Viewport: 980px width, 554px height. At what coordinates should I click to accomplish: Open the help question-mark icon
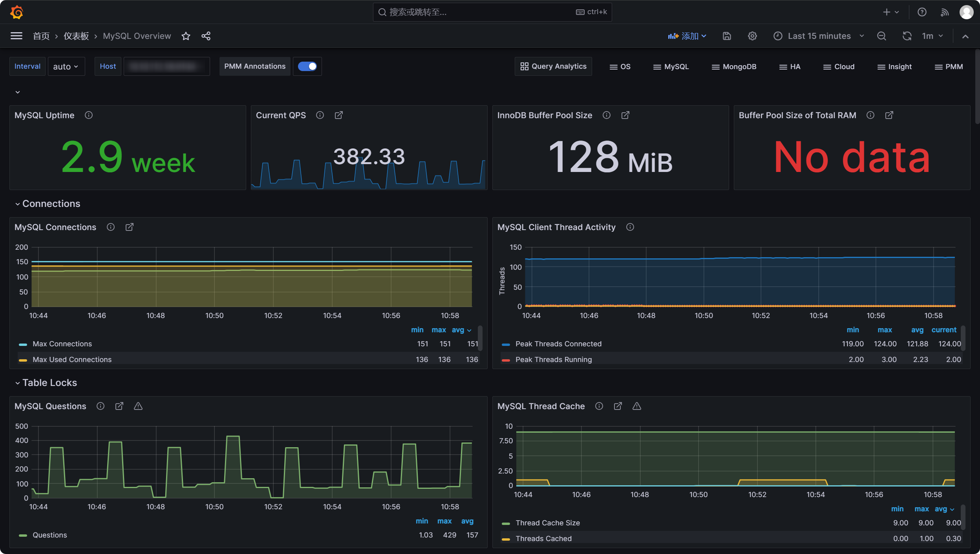[922, 12]
